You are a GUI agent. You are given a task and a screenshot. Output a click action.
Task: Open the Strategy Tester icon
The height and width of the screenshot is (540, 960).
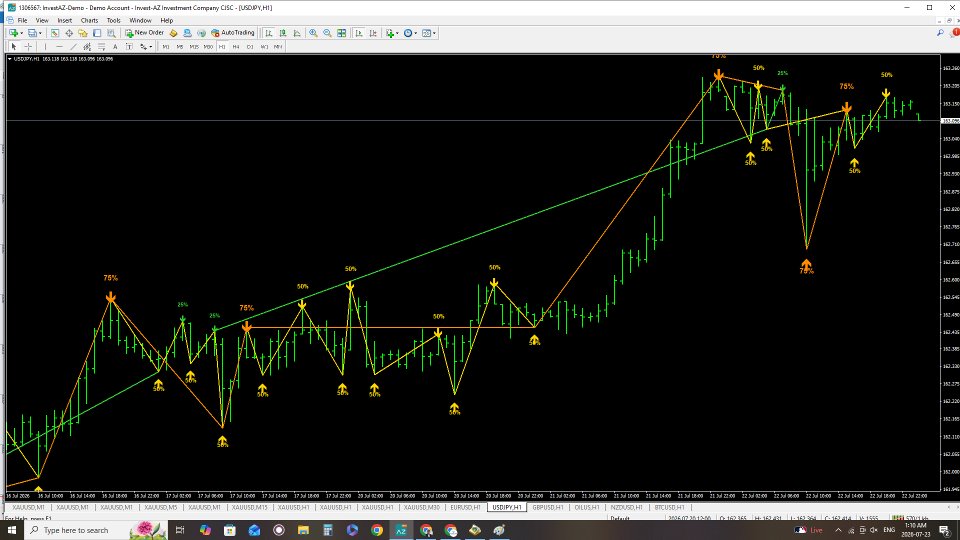pyautogui.click(x=111, y=33)
